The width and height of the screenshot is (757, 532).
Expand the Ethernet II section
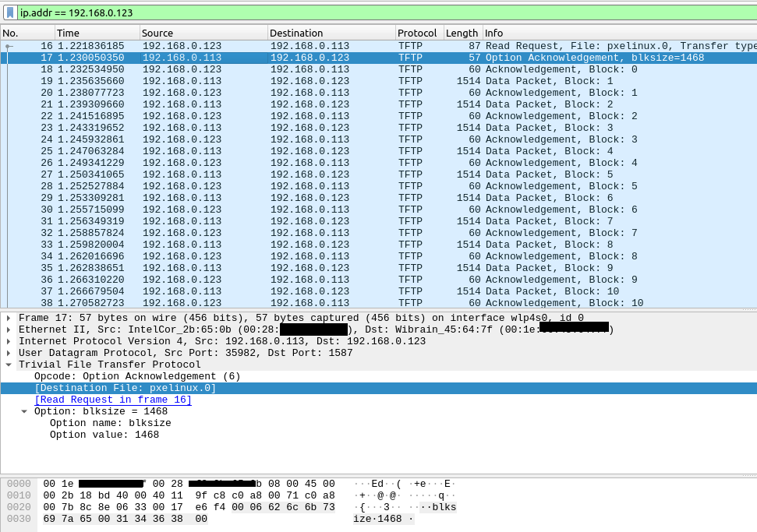pyautogui.click(x=9, y=329)
